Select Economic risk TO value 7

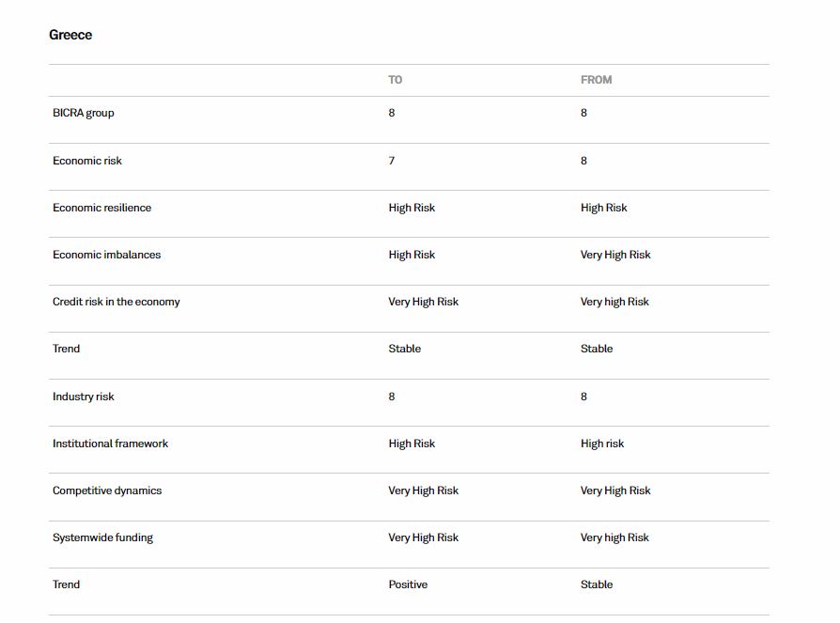click(x=392, y=161)
